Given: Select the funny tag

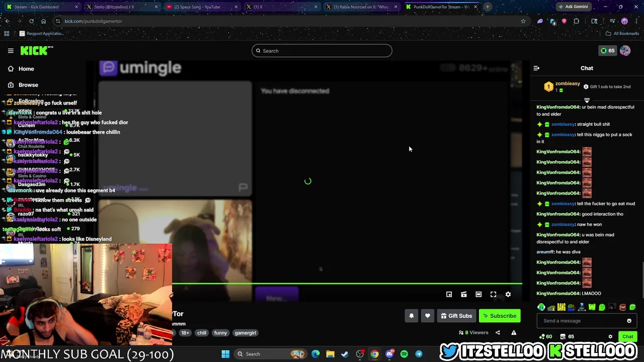Looking at the screenshot, I should click(x=220, y=333).
